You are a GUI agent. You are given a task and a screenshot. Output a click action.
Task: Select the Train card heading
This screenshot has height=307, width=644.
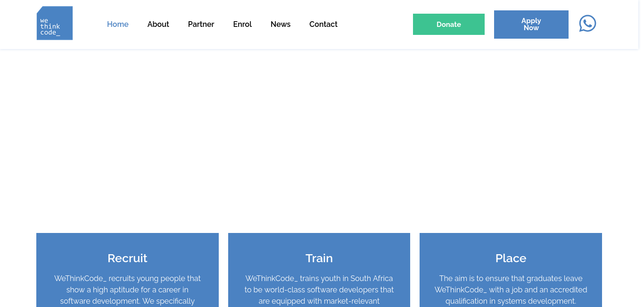point(319,258)
